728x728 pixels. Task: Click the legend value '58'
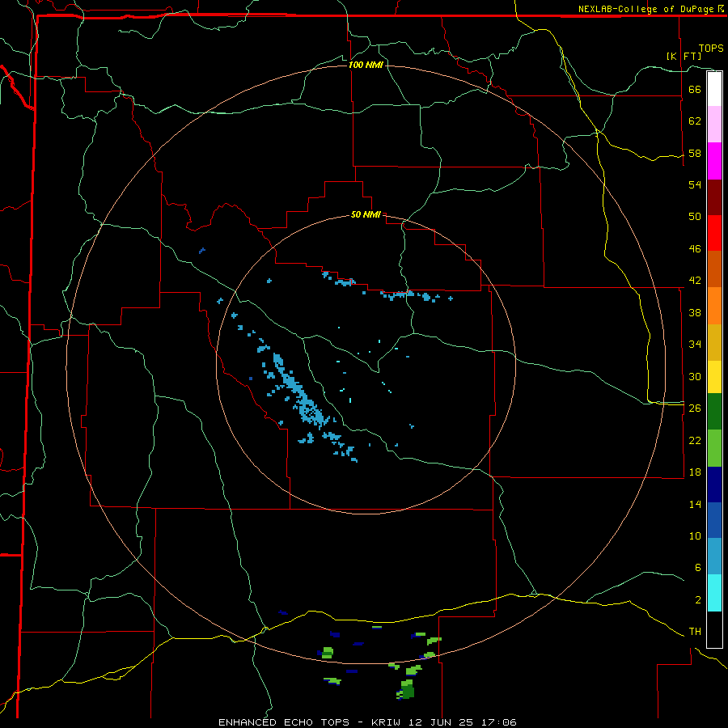coord(695,153)
